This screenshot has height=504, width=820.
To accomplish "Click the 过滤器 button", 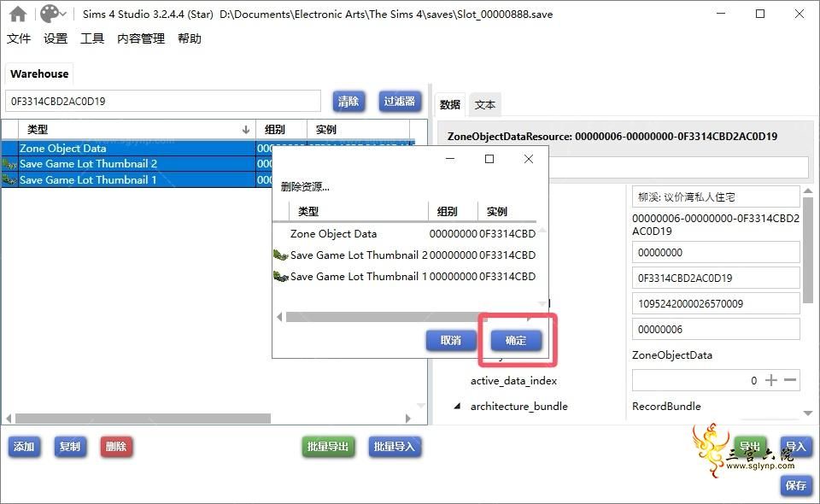I will tap(400, 101).
